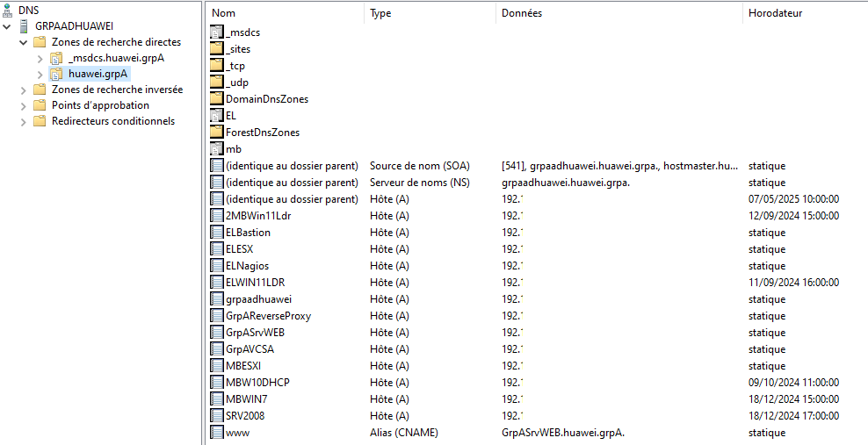Select Points d'approbation in tree

point(100,105)
